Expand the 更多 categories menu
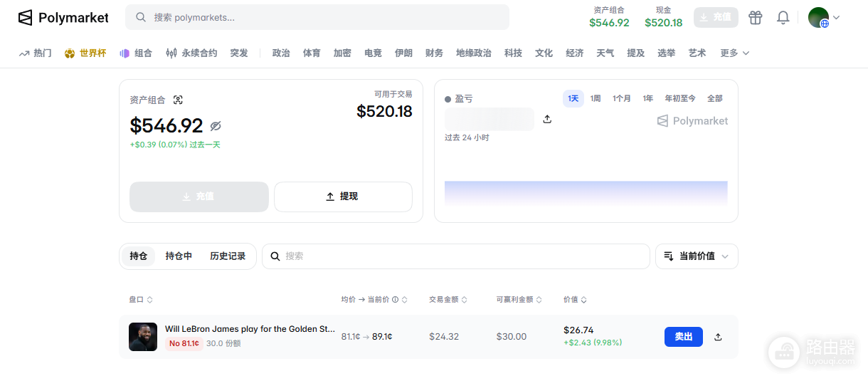868x381 pixels. [735, 53]
